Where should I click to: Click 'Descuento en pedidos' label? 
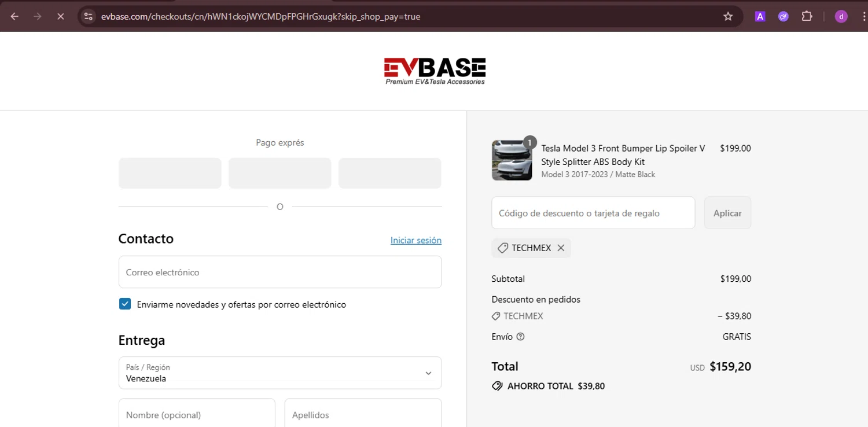(536, 299)
